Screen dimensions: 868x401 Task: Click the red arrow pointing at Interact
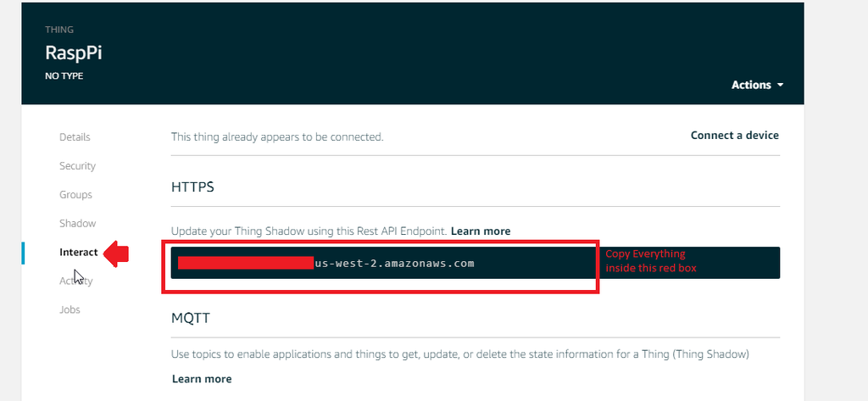point(116,253)
